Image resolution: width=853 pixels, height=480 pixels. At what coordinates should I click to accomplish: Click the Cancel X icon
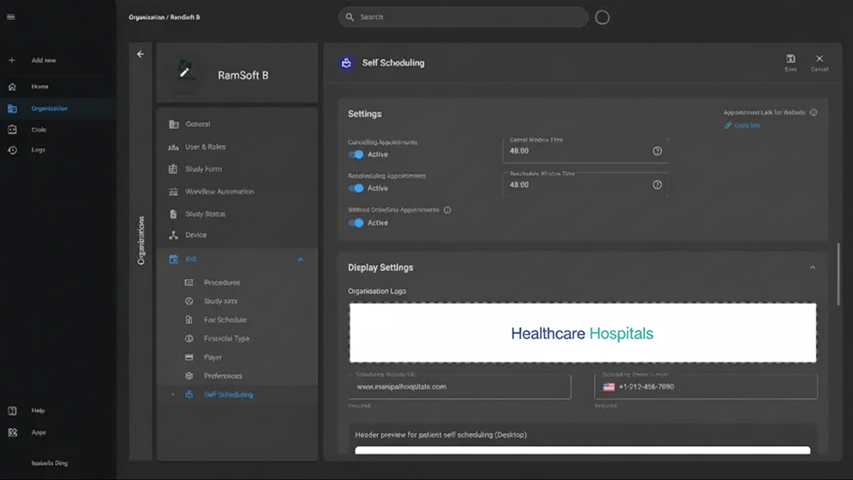pos(819,60)
